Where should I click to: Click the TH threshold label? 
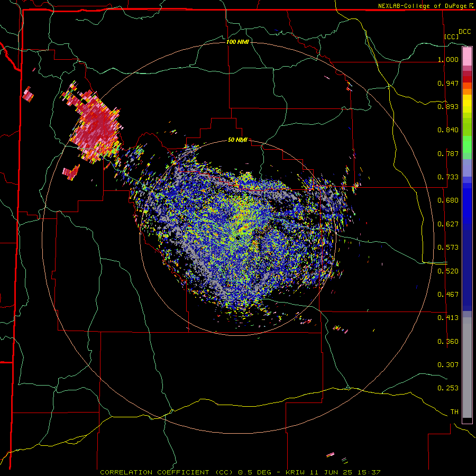coord(454,412)
